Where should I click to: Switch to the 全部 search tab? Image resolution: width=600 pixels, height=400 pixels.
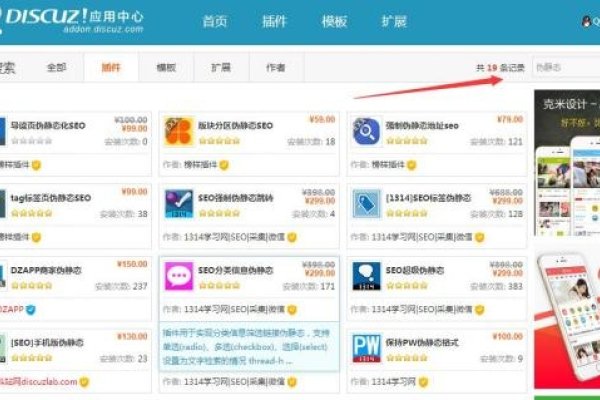56,68
